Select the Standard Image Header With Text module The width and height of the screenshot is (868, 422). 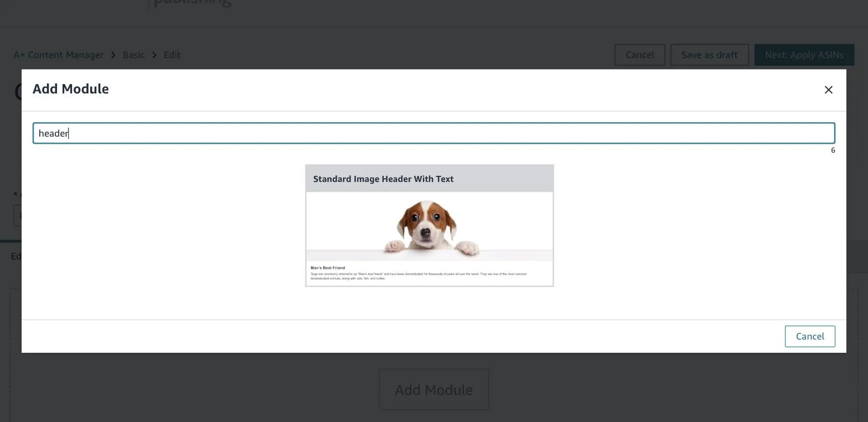pos(430,226)
